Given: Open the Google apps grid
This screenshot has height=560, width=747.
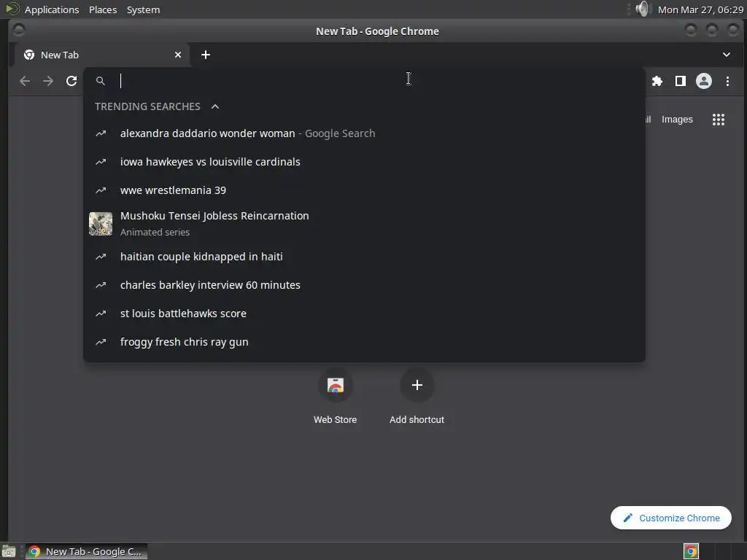Looking at the screenshot, I should [719, 120].
